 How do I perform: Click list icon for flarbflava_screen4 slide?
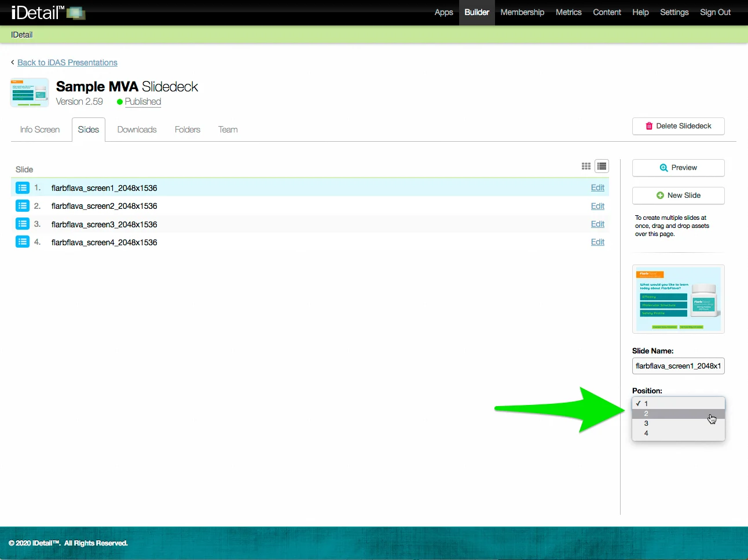click(x=23, y=242)
